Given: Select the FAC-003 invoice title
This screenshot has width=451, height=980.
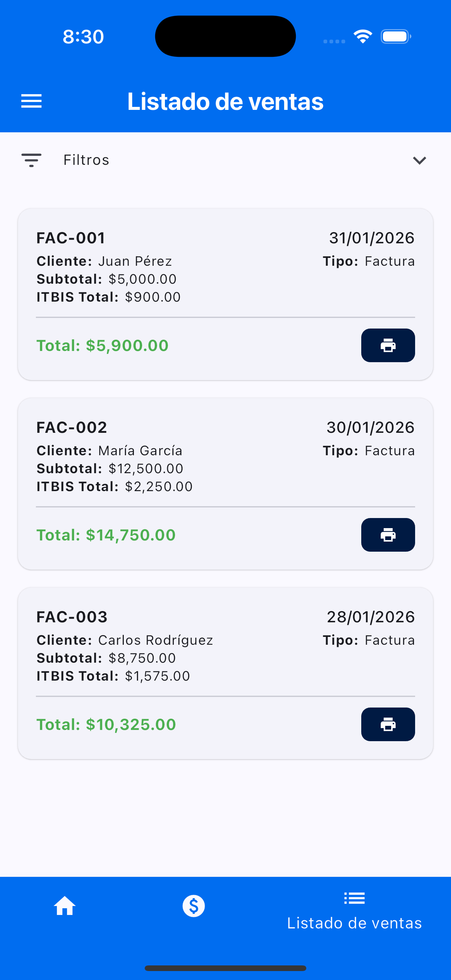Looking at the screenshot, I should click(72, 617).
